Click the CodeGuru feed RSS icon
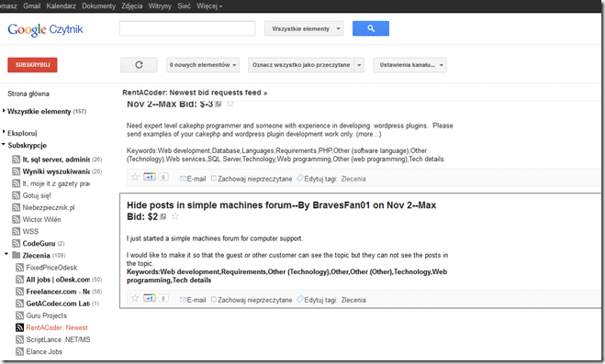 click(16, 244)
